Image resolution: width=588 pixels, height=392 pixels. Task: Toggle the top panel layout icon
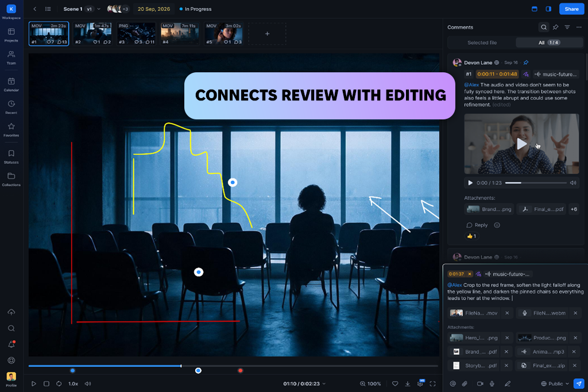point(535,9)
